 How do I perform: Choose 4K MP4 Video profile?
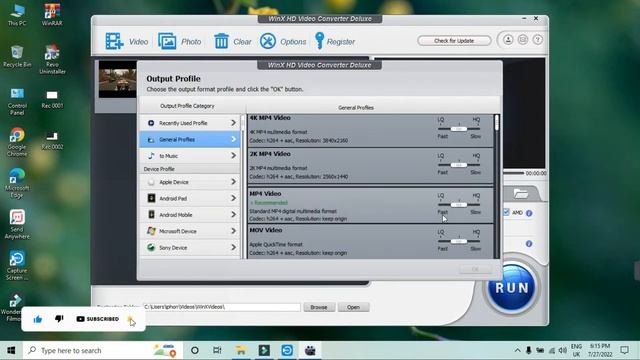(370, 130)
